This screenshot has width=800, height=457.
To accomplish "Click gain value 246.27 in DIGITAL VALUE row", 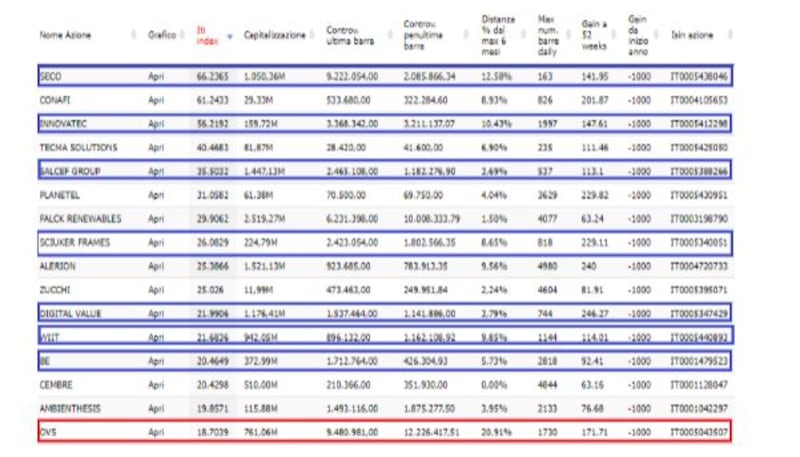I will [595, 314].
